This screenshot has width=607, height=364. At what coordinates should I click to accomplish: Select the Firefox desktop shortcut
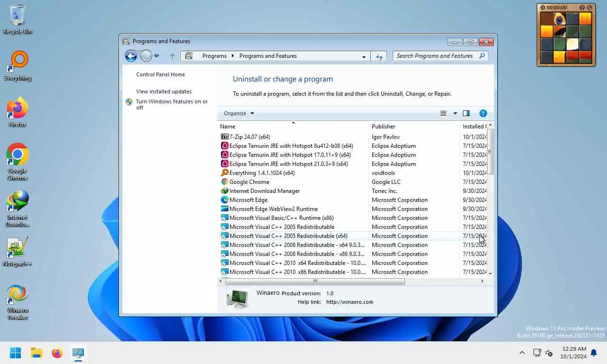pyautogui.click(x=18, y=112)
